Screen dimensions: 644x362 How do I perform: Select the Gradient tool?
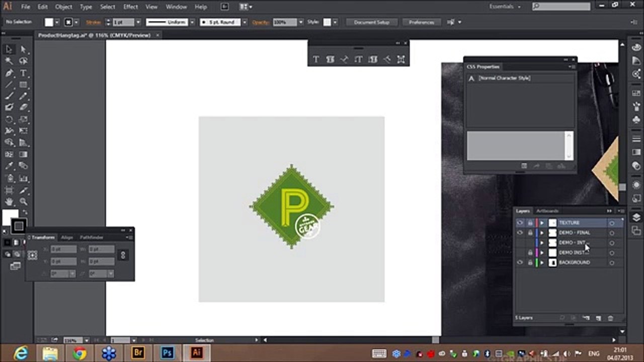(23, 155)
